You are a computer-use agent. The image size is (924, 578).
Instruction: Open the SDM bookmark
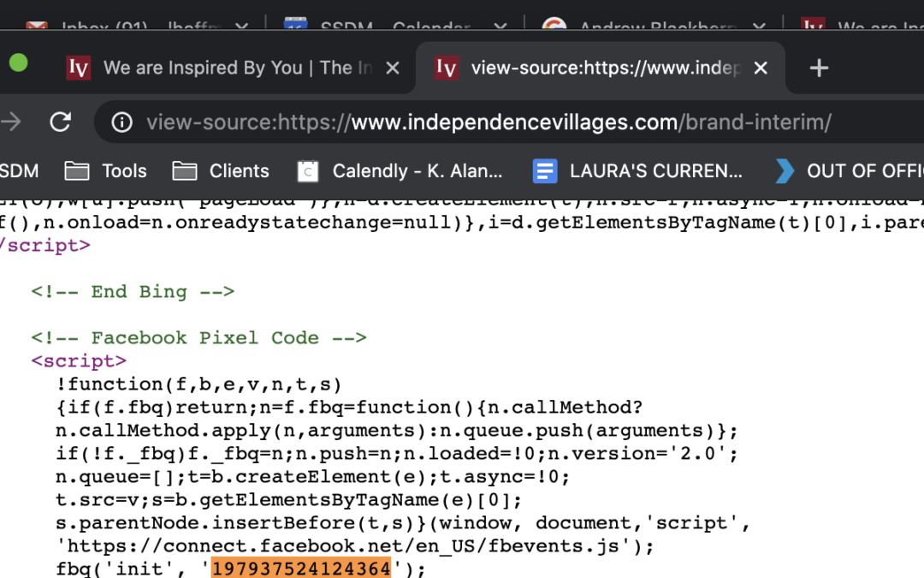point(20,171)
